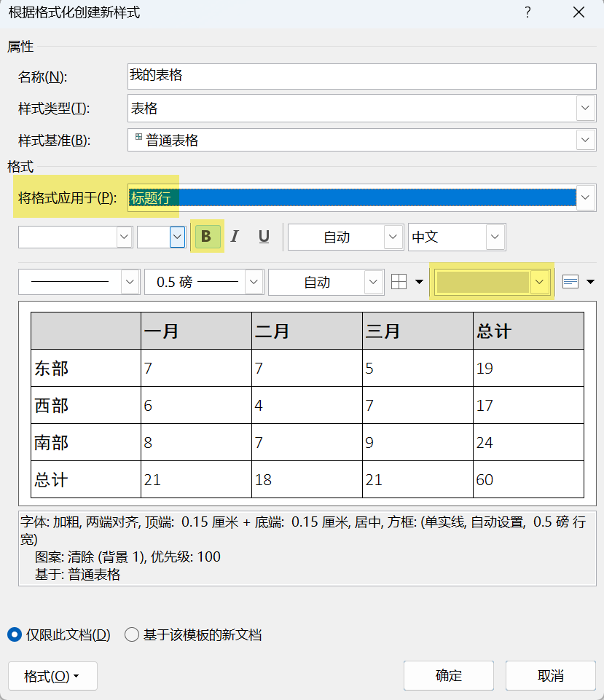
Task: Open the line style dropdown
Action: 130,282
